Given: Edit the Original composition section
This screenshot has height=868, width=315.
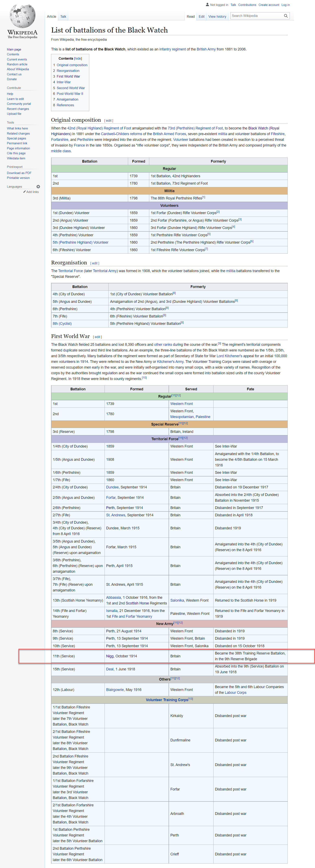Looking at the screenshot, I should 109,121.
